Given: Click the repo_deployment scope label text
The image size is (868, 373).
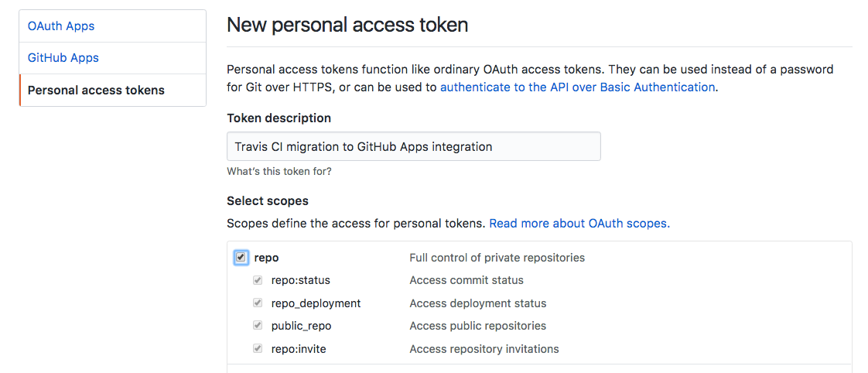Looking at the screenshot, I should point(316,303).
